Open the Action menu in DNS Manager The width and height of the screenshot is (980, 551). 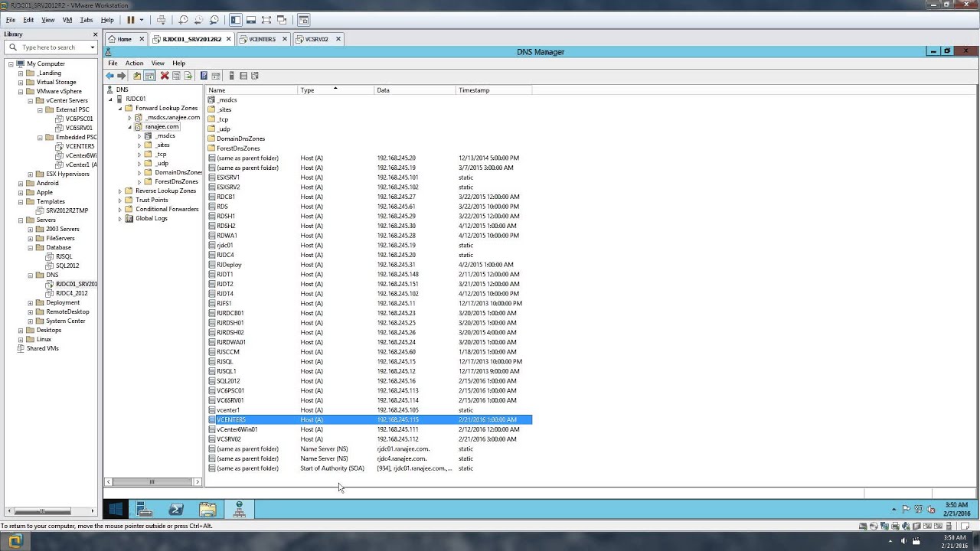click(x=134, y=63)
